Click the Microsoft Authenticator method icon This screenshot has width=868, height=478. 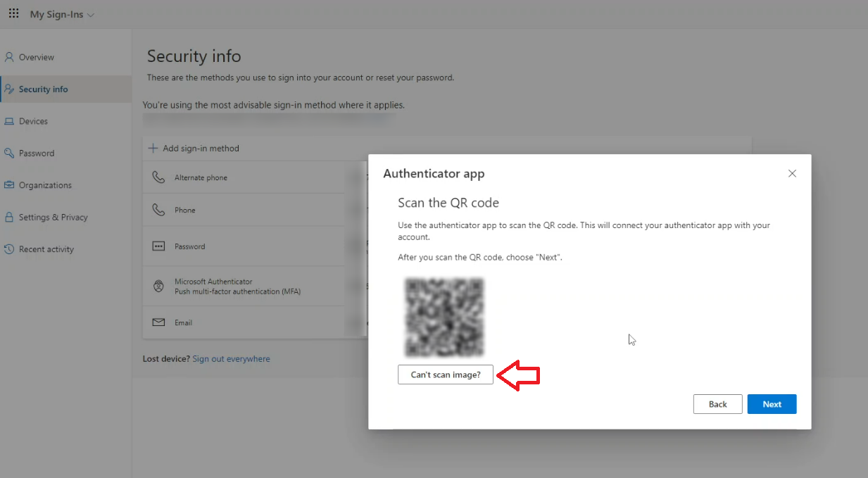point(158,287)
